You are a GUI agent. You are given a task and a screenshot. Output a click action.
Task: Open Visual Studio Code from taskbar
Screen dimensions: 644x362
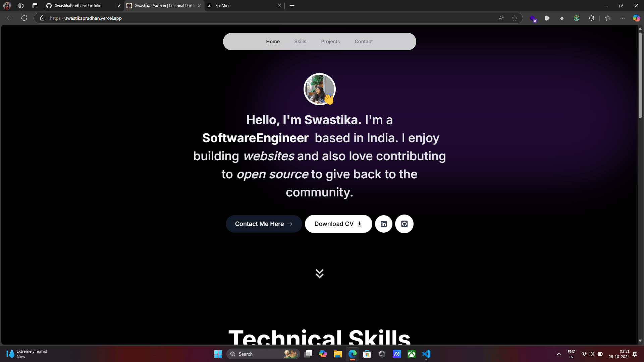[426, 354]
